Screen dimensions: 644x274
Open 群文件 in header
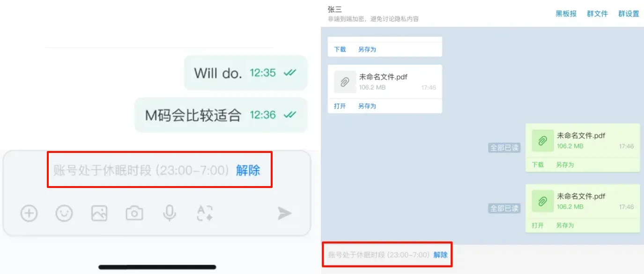point(597,14)
